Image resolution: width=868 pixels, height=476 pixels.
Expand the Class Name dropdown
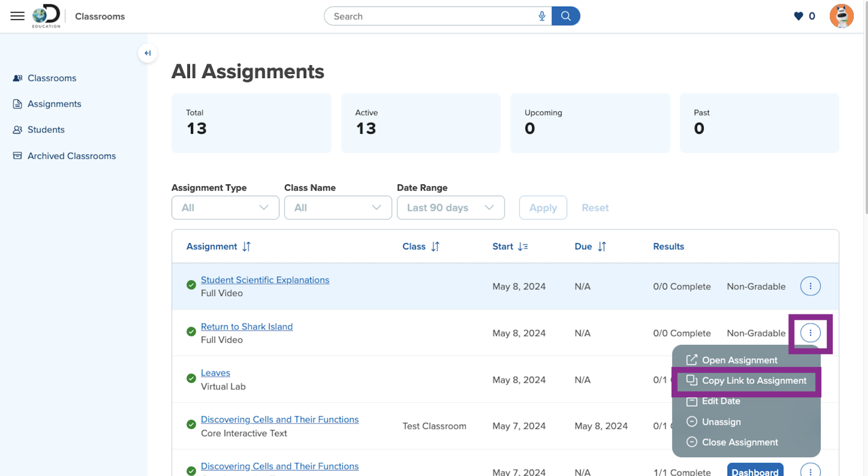(x=337, y=208)
